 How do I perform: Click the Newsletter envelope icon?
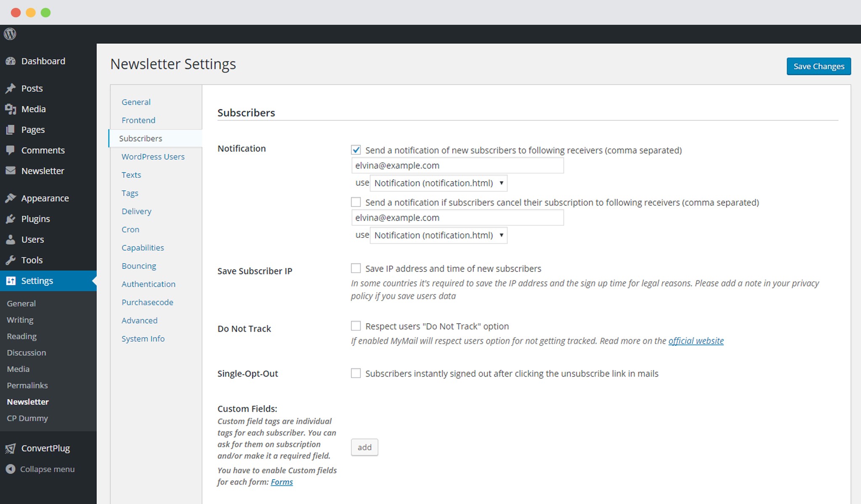pos(11,171)
